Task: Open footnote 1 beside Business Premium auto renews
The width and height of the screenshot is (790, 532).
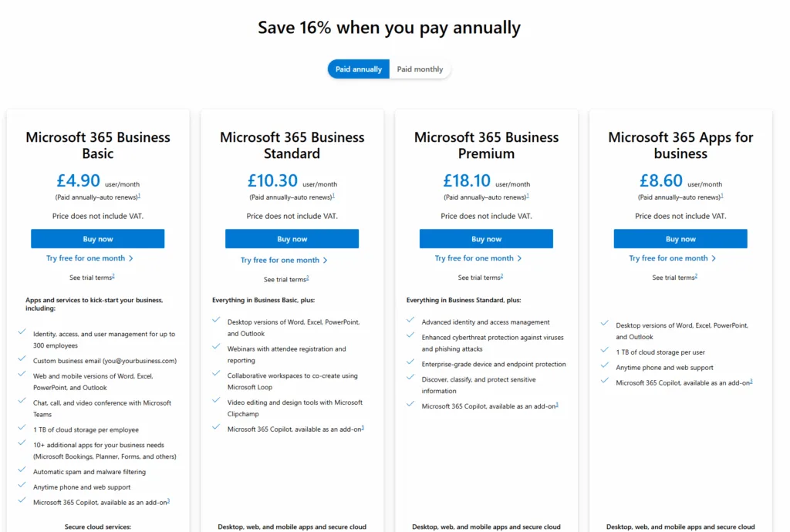Action: coord(528,196)
